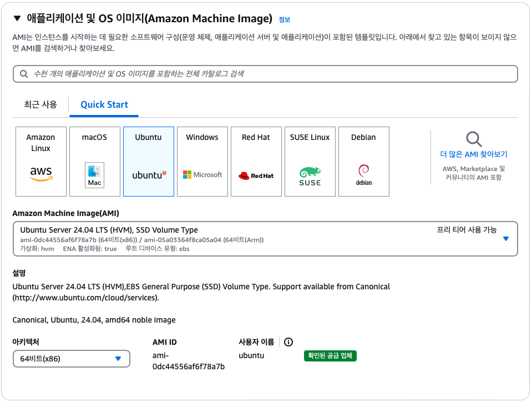This screenshot has width=532, height=402.
Task: Click the Ubuntu Server description paragraph
Action: 201,292
